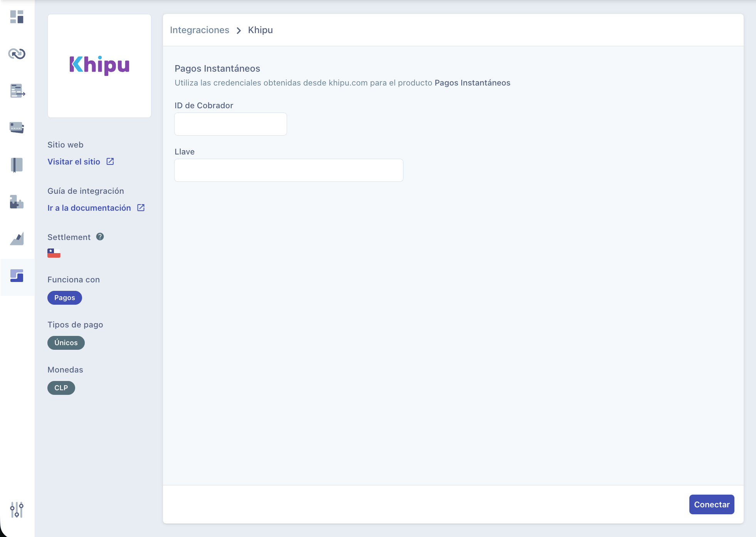The height and width of the screenshot is (537, 756).
Task: Click the Conectar button
Action: tap(712, 505)
